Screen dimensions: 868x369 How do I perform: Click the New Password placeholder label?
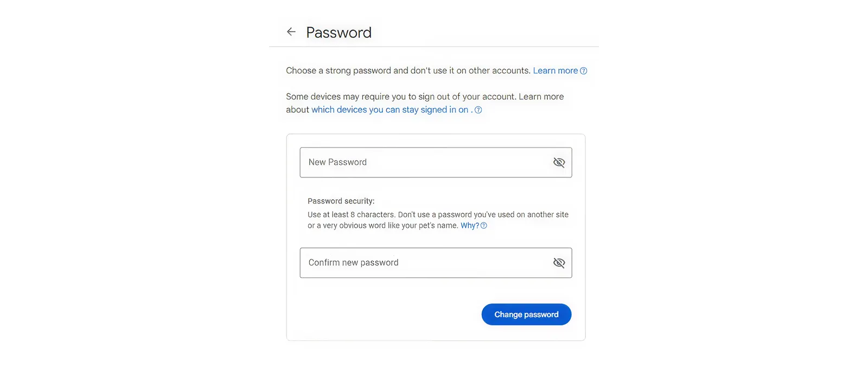(x=337, y=162)
